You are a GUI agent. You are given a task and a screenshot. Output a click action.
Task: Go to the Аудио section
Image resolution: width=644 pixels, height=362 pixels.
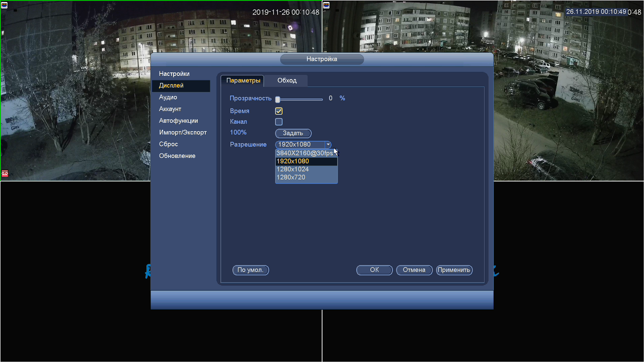tap(168, 98)
